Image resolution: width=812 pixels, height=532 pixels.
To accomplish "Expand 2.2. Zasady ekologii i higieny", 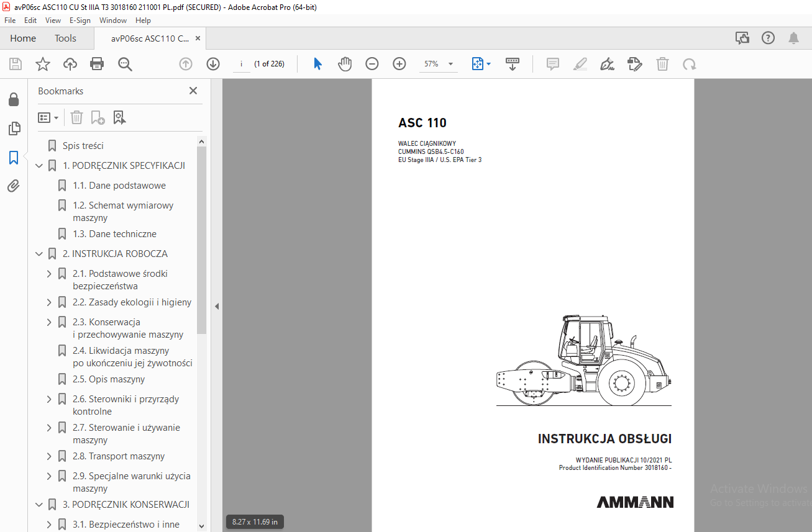I will [x=49, y=302].
